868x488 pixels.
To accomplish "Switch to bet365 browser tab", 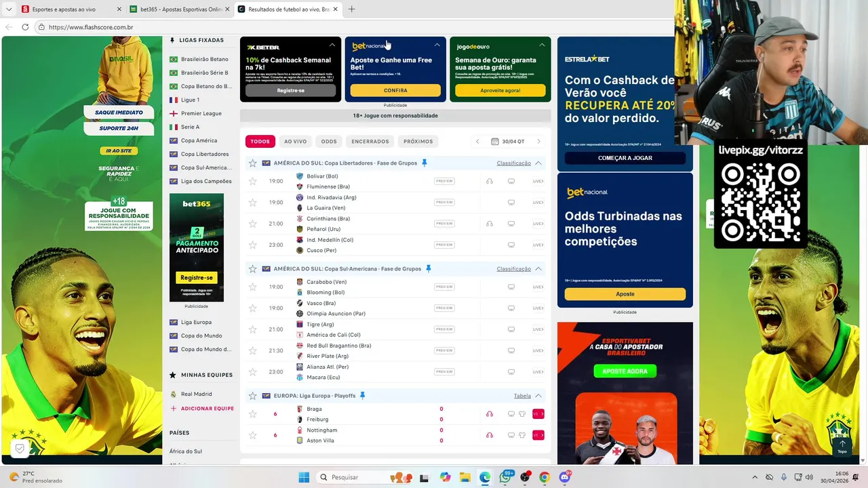I will [x=176, y=9].
